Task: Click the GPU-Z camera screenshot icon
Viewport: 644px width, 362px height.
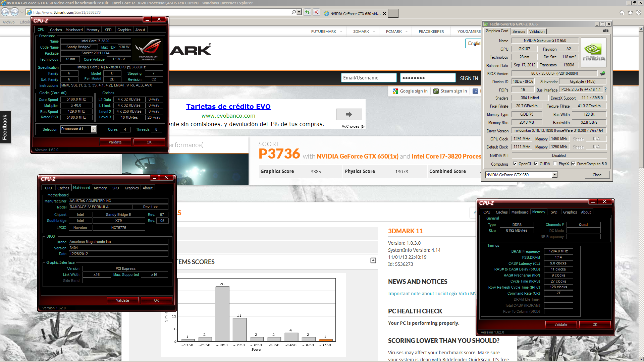Action: (x=605, y=31)
